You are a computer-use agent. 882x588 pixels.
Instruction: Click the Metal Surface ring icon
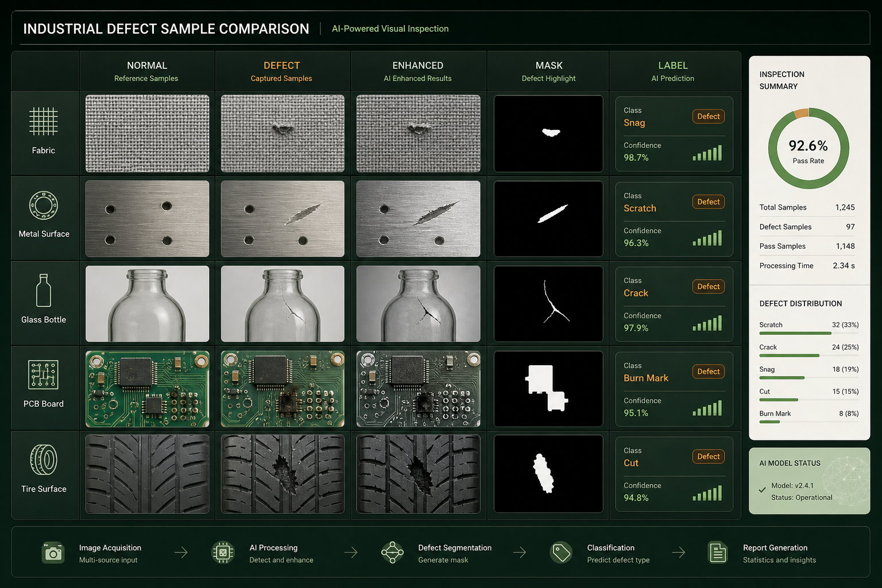[x=44, y=206]
